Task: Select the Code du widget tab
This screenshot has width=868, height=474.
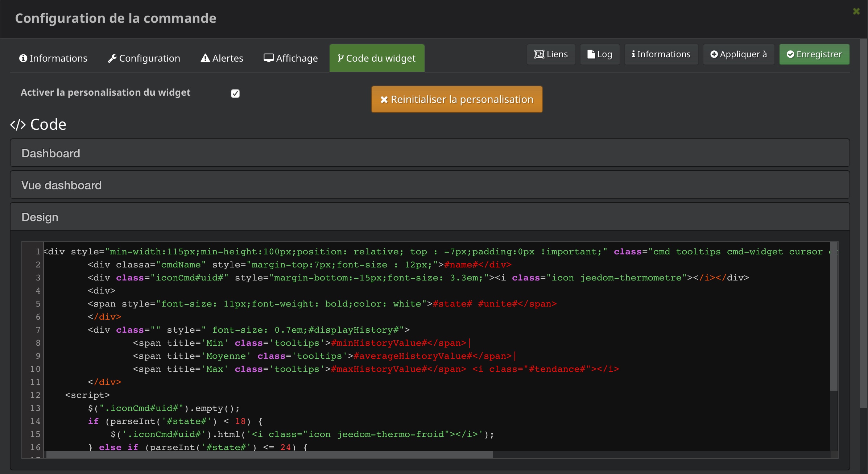Action: [377, 58]
